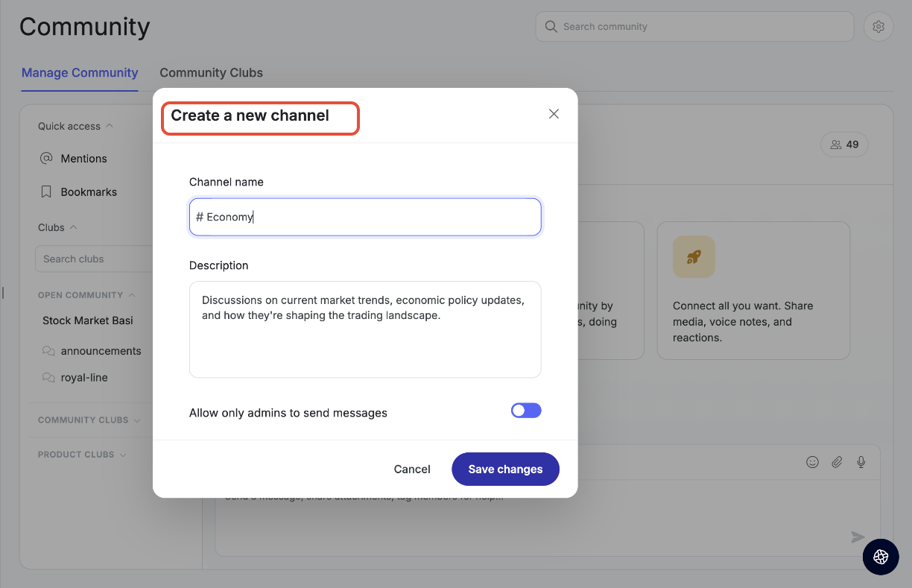Image resolution: width=912 pixels, height=588 pixels.
Task: Open the emoji picker smiley icon
Action: tap(813, 462)
